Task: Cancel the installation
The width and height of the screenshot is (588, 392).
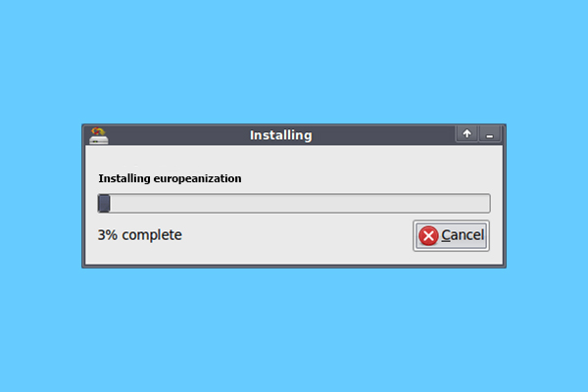Action: pos(451,235)
